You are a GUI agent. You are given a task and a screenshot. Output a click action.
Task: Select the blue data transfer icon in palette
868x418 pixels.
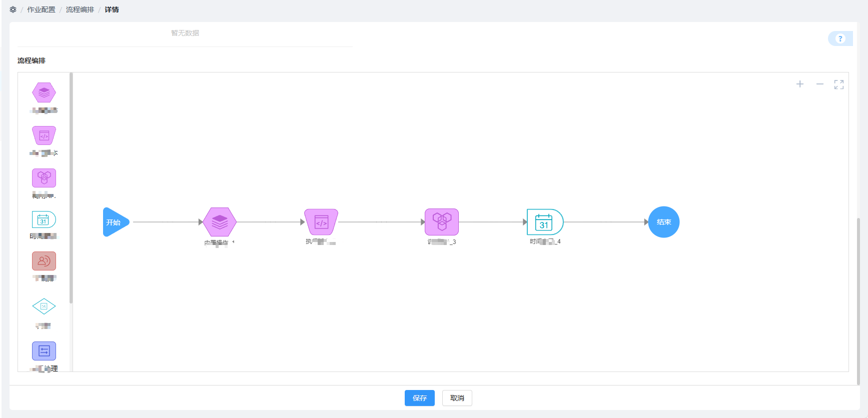[x=44, y=351]
